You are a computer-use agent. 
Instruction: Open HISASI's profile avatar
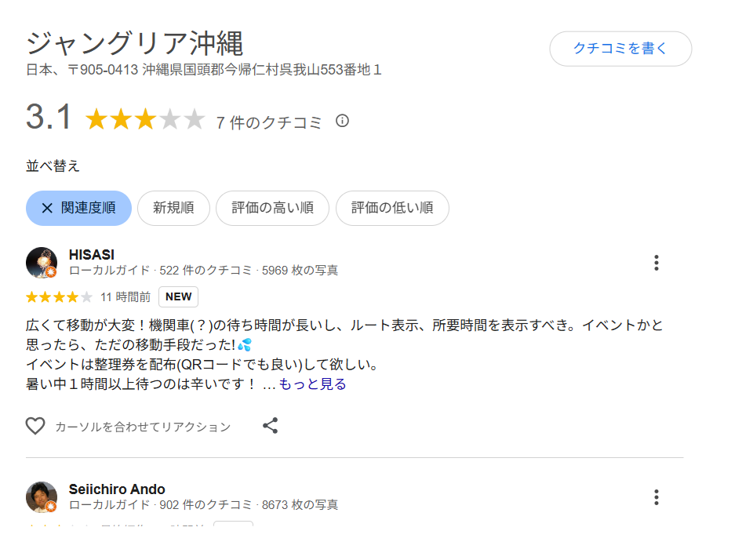(x=41, y=262)
